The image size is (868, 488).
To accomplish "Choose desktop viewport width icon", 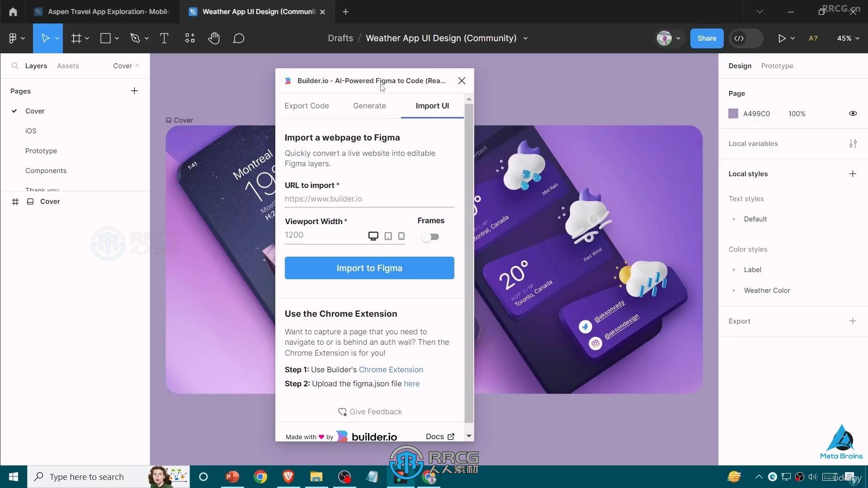I will click(x=373, y=236).
